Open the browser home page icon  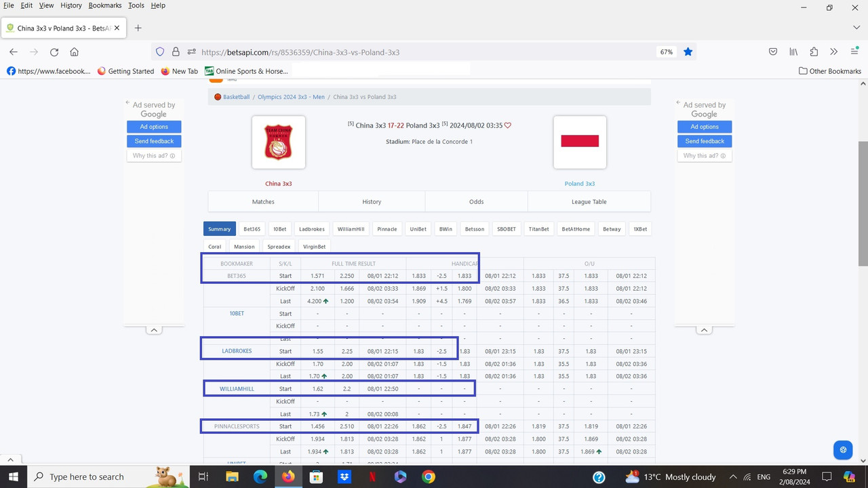tap(75, 52)
